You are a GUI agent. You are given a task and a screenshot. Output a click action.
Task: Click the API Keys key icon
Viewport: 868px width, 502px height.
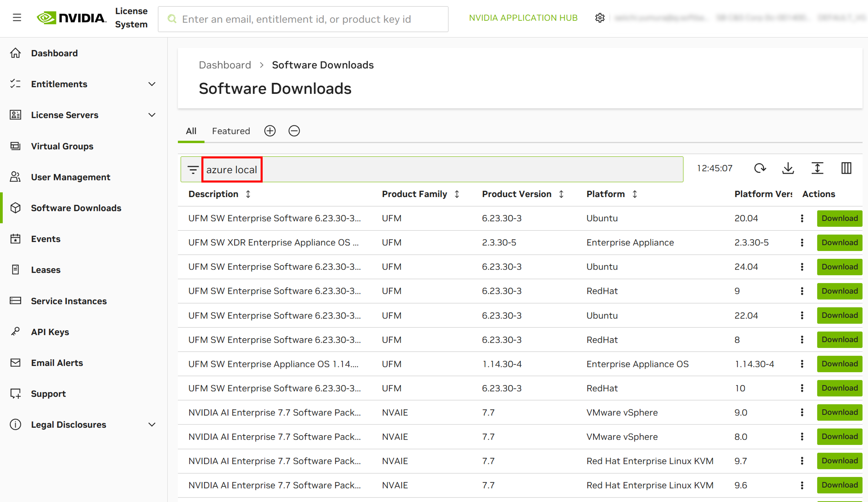point(15,331)
